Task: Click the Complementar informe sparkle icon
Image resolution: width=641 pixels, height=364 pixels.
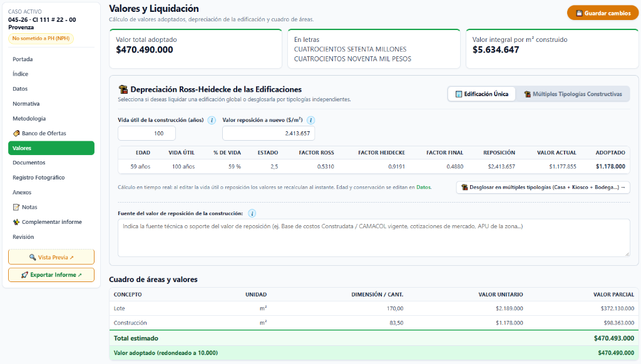Action: 16,222
